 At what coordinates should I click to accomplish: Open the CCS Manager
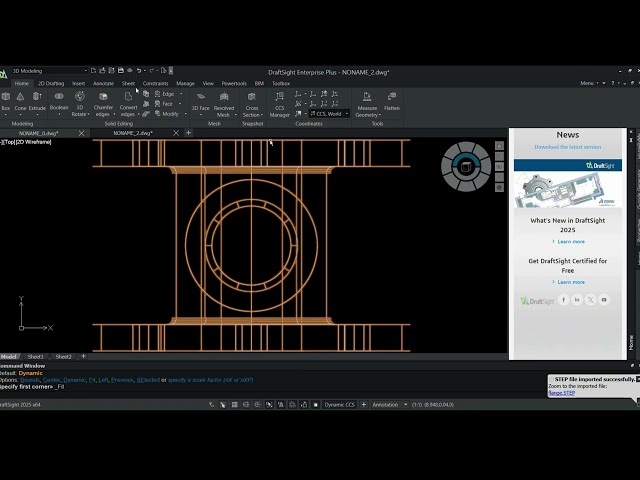click(x=280, y=104)
